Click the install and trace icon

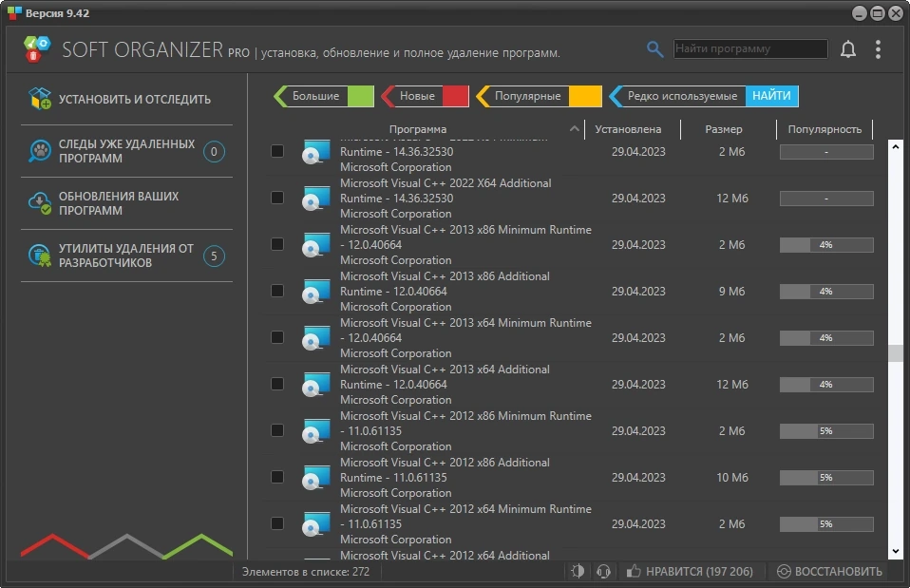click(40, 99)
